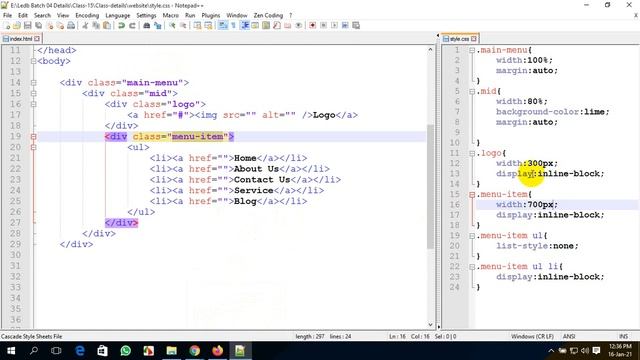Cut the selection using the scissors icon
The image size is (640, 360).
(85, 25)
